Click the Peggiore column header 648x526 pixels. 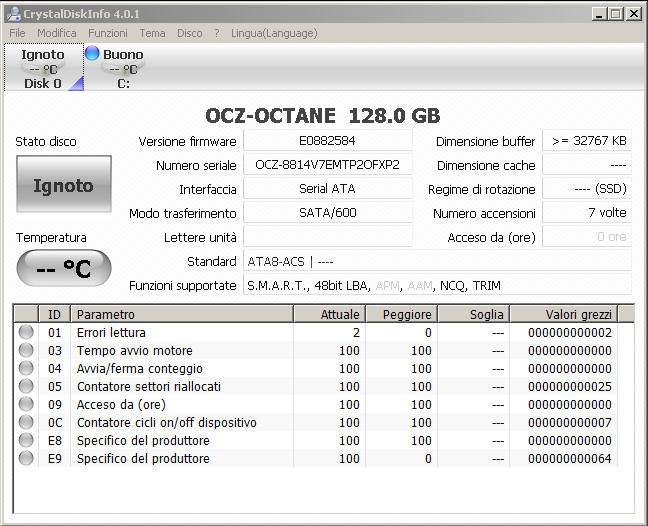click(401, 314)
